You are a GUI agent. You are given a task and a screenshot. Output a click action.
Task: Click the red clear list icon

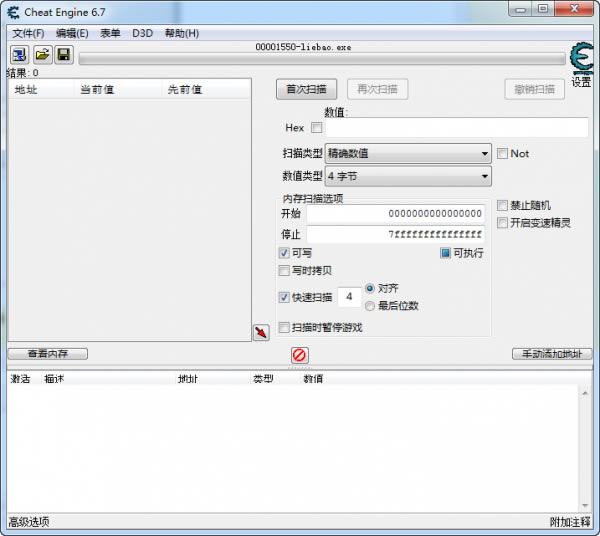coord(299,355)
